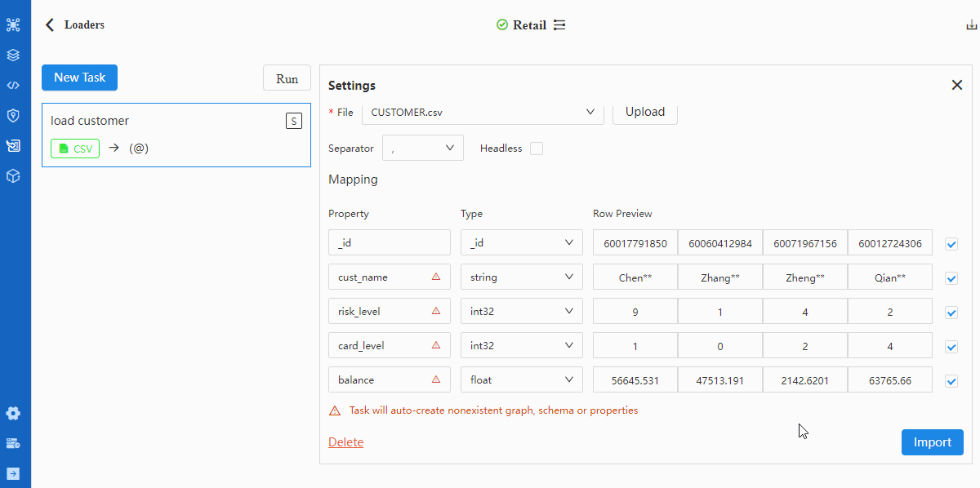Viewport: 980px width, 488px height.
Task: Select the load customer task card
Action: tap(176, 135)
